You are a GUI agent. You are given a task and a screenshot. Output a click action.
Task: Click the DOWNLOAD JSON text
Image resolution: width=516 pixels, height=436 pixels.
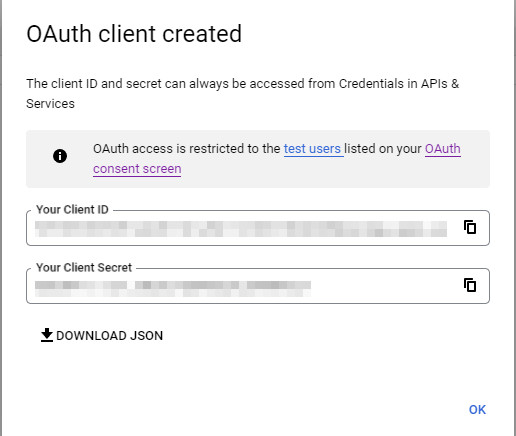point(109,336)
